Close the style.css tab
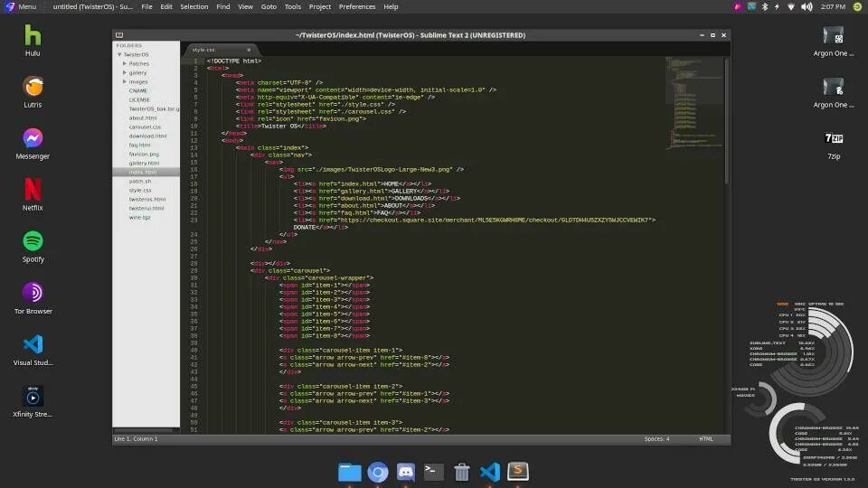Image resolution: width=868 pixels, height=488 pixels. tap(249, 50)
